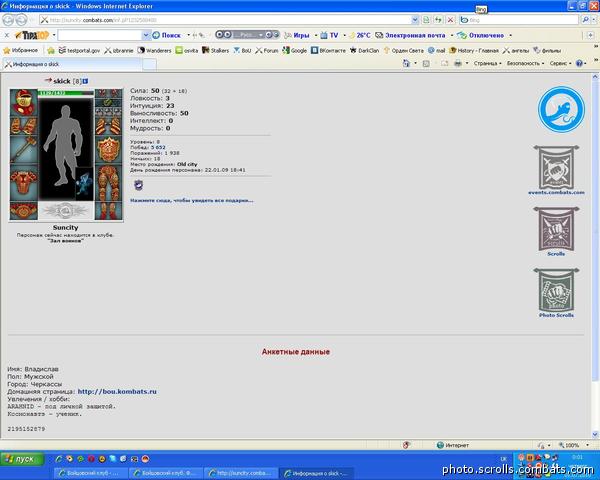Click the green health progress bar

point(66,93)
